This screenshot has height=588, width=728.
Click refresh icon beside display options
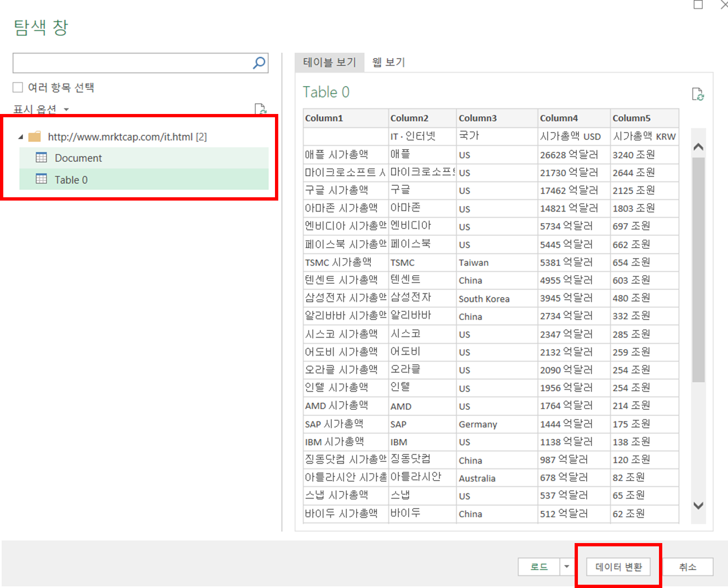pos(261,109)
